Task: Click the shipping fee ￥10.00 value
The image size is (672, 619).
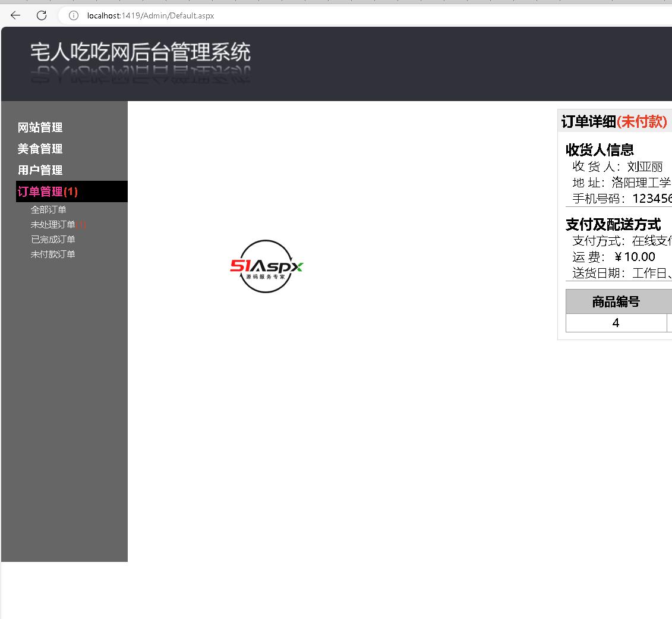Action: pyautogui.click(x=634, y=257)
